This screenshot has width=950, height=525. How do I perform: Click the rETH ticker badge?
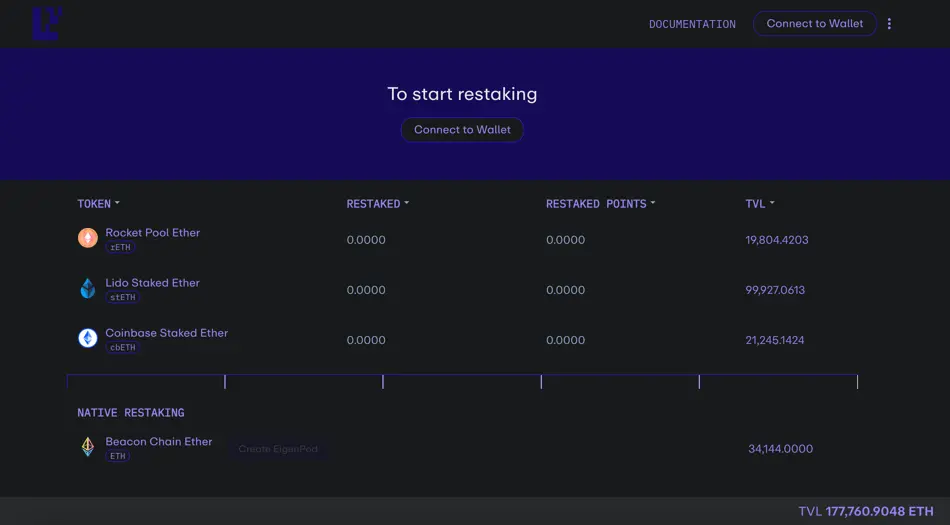click(x=120, y=247)
